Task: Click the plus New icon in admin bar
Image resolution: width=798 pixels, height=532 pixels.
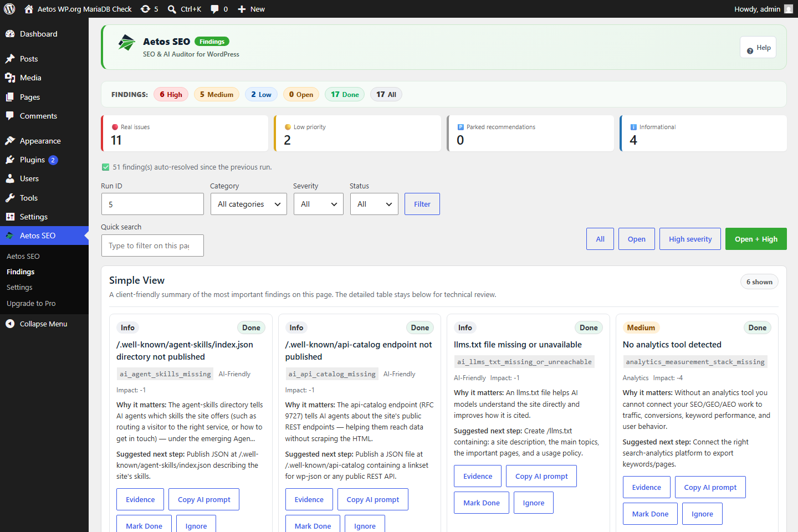Action: click(x=242, y=9)
